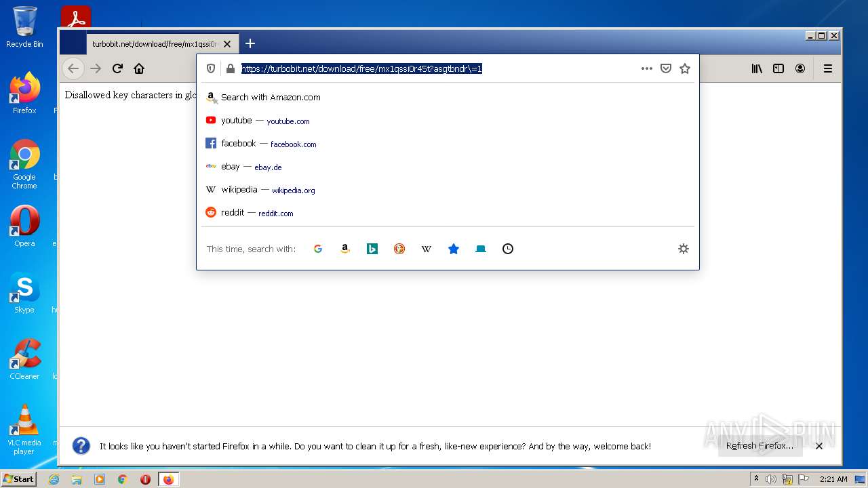Launch Chrome from taskbar
Image resolution: width=868 pixels, height=488 pixels.
[123, 479]
